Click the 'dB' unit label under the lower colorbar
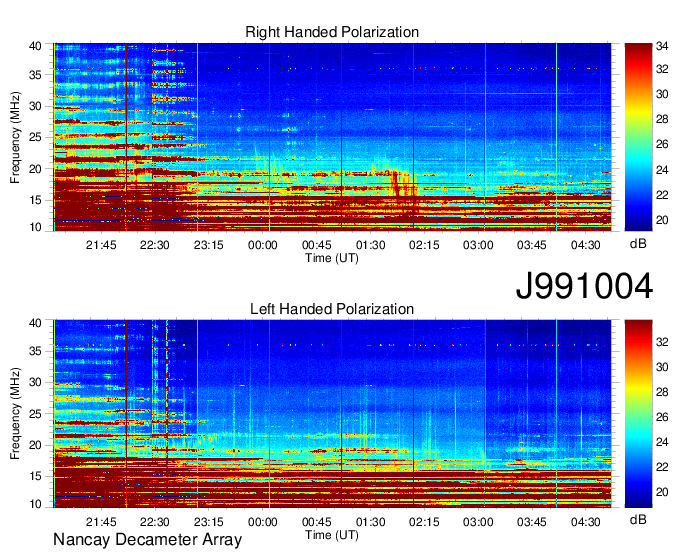The image size is (680, 552). coord(638,519)
